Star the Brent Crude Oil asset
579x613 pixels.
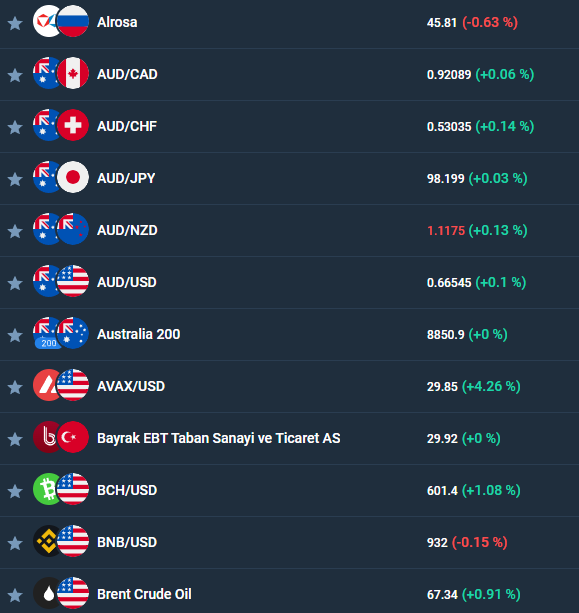point(15,595)
